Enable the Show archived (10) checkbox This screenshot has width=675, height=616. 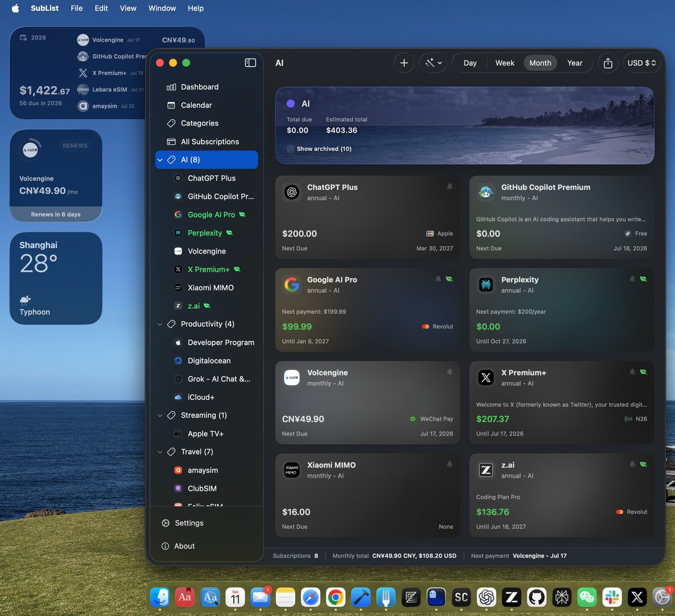click(x=290, y=149)
